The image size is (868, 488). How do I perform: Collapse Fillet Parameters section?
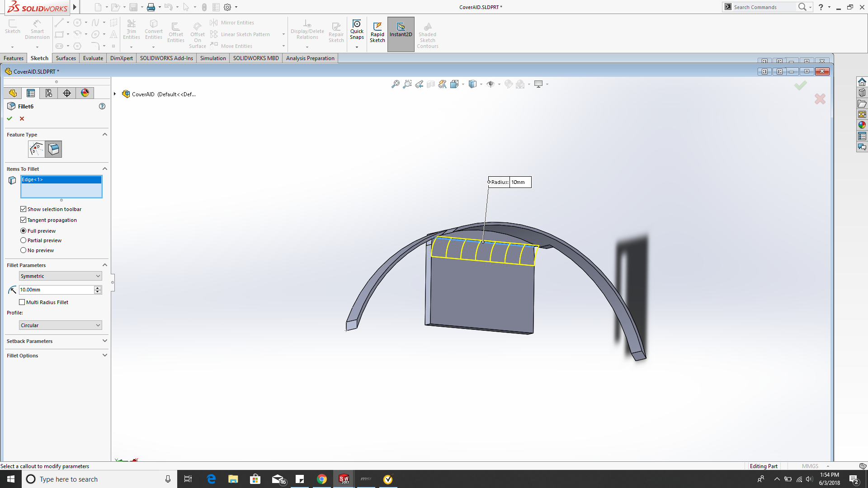(105, 265)
